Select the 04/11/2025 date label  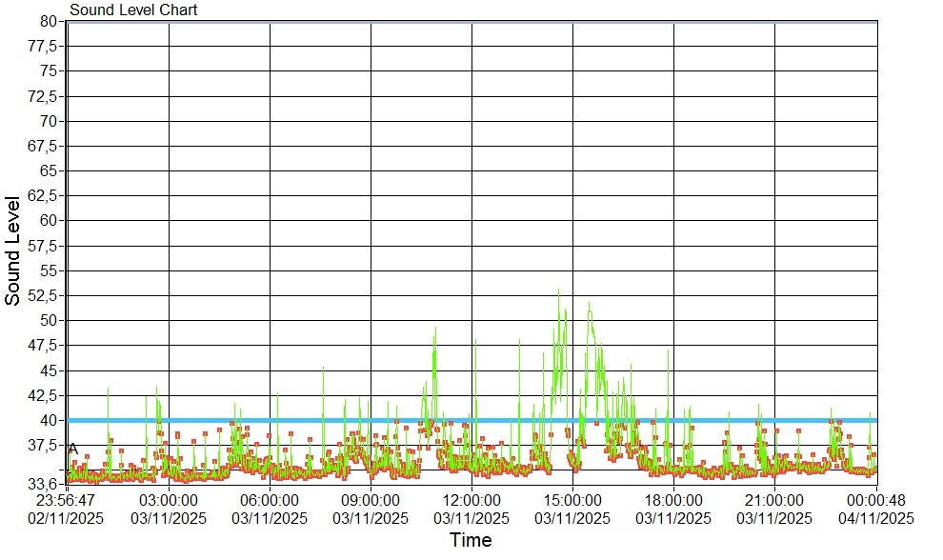coord(876,518)
